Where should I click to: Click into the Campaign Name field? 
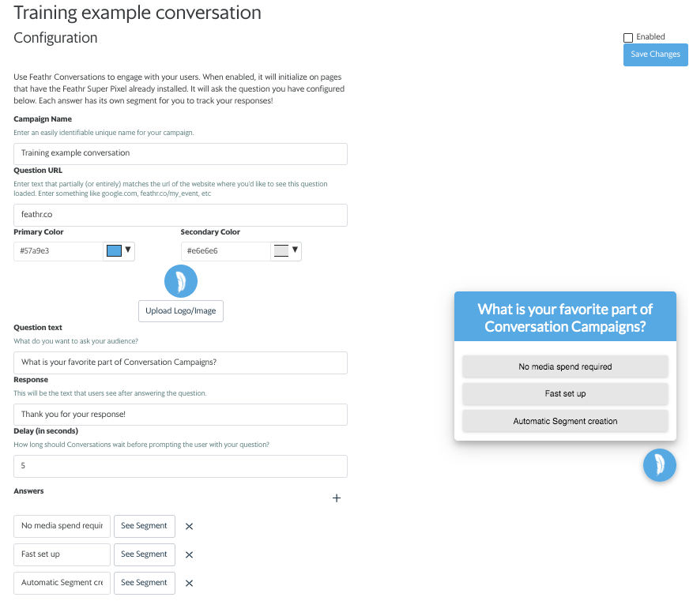click(180, 154)
